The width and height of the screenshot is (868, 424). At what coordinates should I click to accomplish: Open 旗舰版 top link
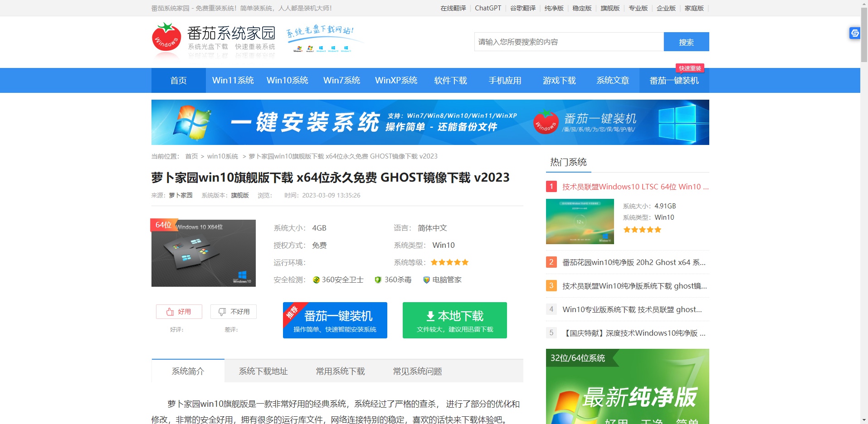(x=610, y=8)
